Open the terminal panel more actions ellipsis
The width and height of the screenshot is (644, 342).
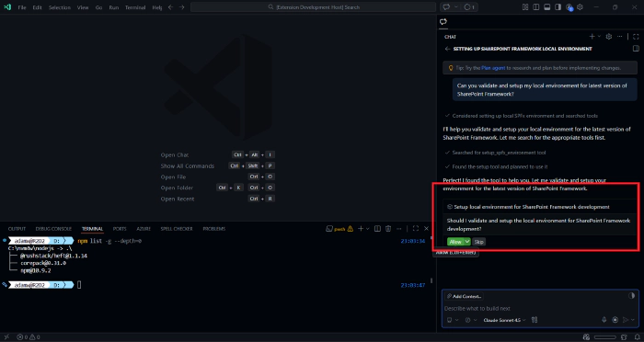point(398,229)
